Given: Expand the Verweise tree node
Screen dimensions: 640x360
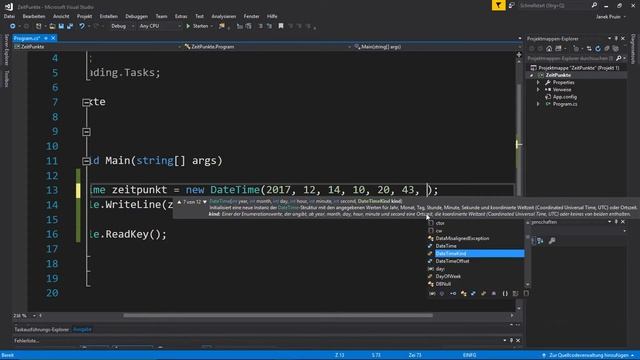Looking at the screenshot, I should (538, 89).
